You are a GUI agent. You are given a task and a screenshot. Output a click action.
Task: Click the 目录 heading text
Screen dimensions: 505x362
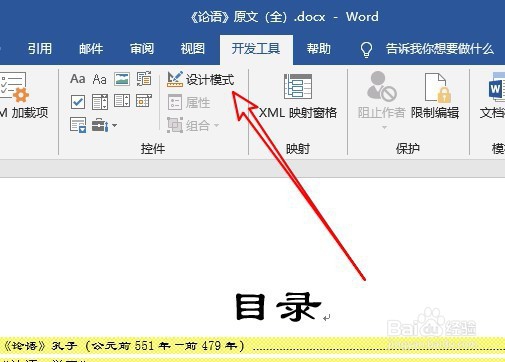tap(278, 307)
